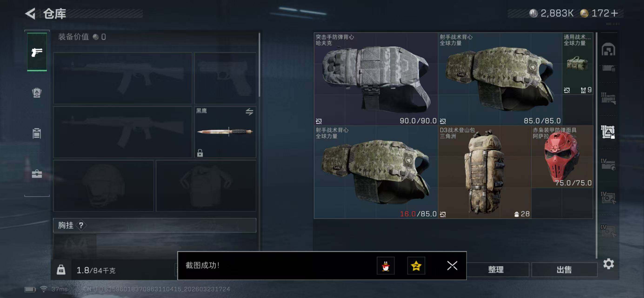Share screenshot via QQ penguin icon

coord(386,266)
